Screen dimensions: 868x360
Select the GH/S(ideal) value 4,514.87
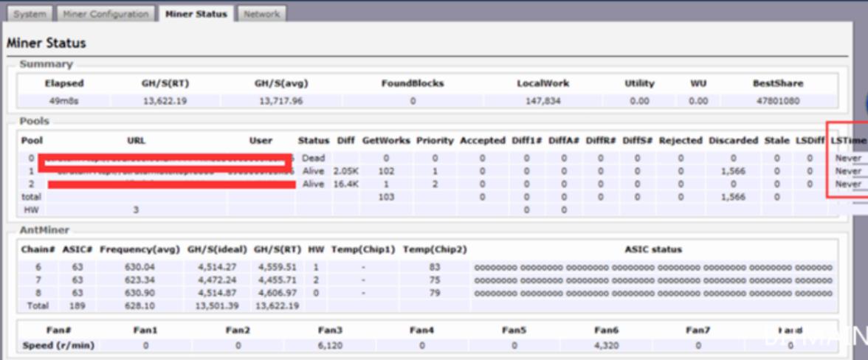217,293
